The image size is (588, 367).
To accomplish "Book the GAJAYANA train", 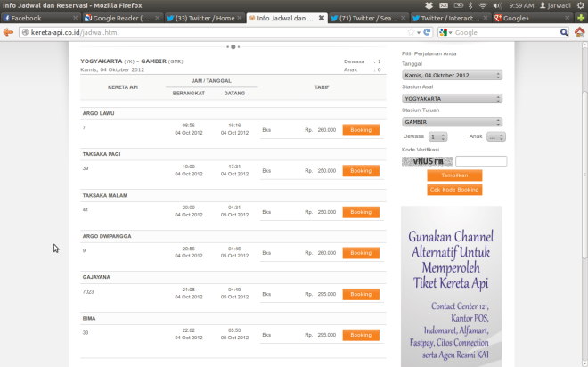I will click(x=361, y=294).
